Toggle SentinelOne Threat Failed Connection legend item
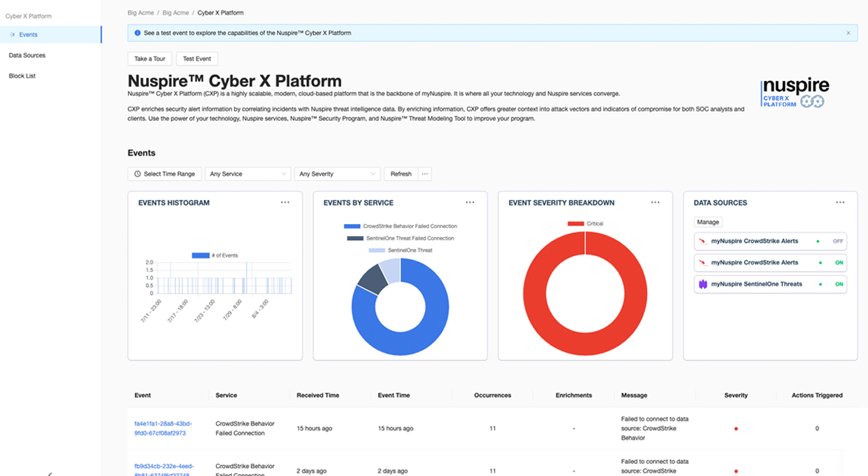Screen dimensions: 868x476 [401, 238]
